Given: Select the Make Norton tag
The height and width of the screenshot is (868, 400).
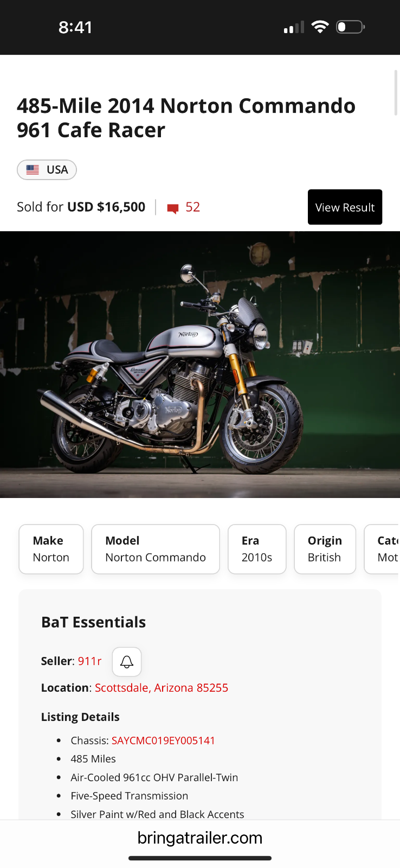Looking at the screenshot, I should 51,549.
